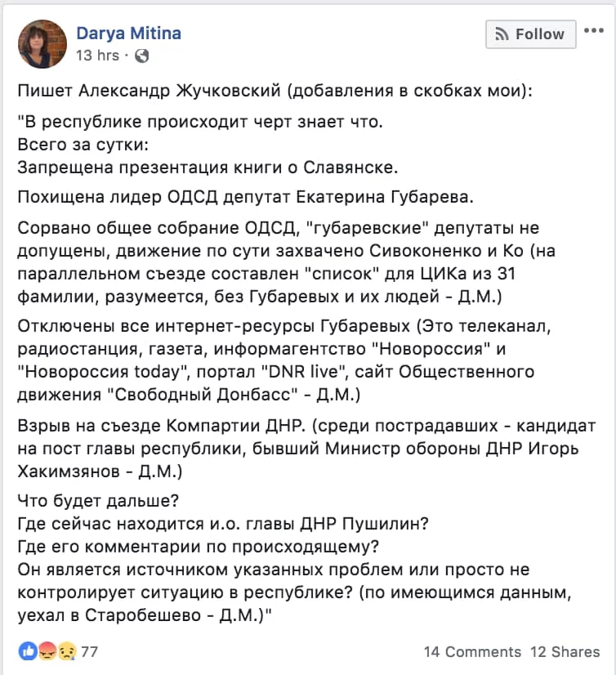Follow Darya Mitina
The height and width of the screenshot is (675, 616).
click(531, 34)
